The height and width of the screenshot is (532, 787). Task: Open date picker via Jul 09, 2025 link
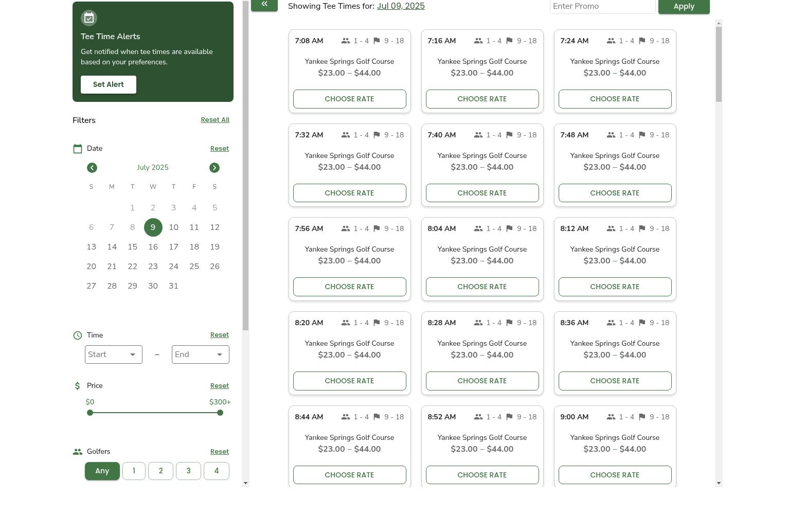pos(400,6)
